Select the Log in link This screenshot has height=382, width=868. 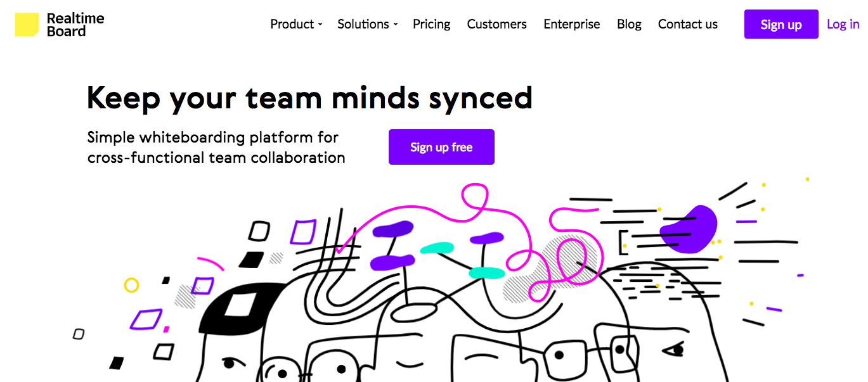(x=843, y=24)
